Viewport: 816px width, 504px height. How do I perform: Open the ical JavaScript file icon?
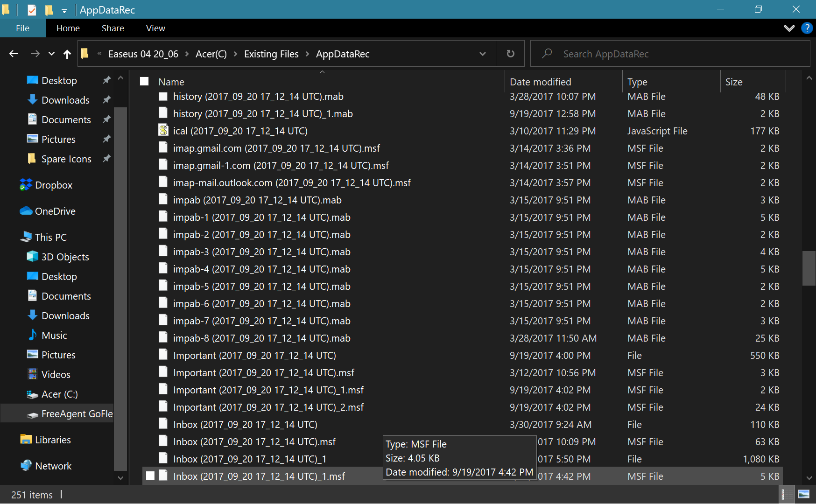(163, 131)
